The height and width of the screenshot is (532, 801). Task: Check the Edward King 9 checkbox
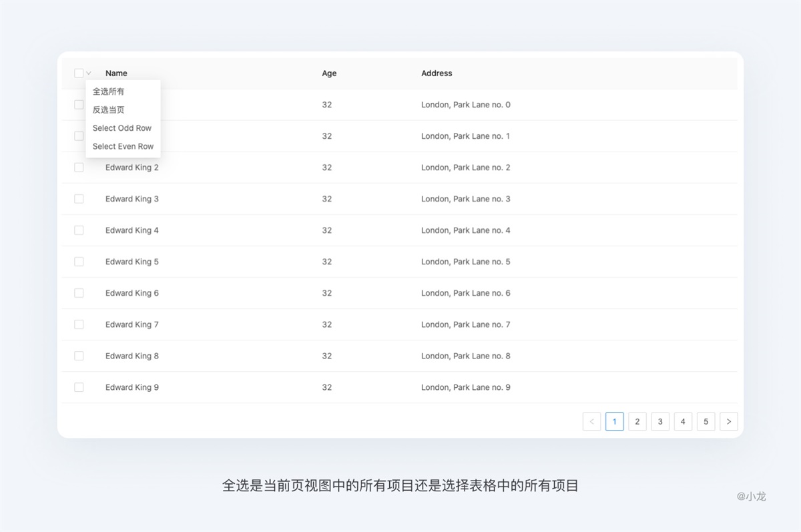(x=79, y=387)
